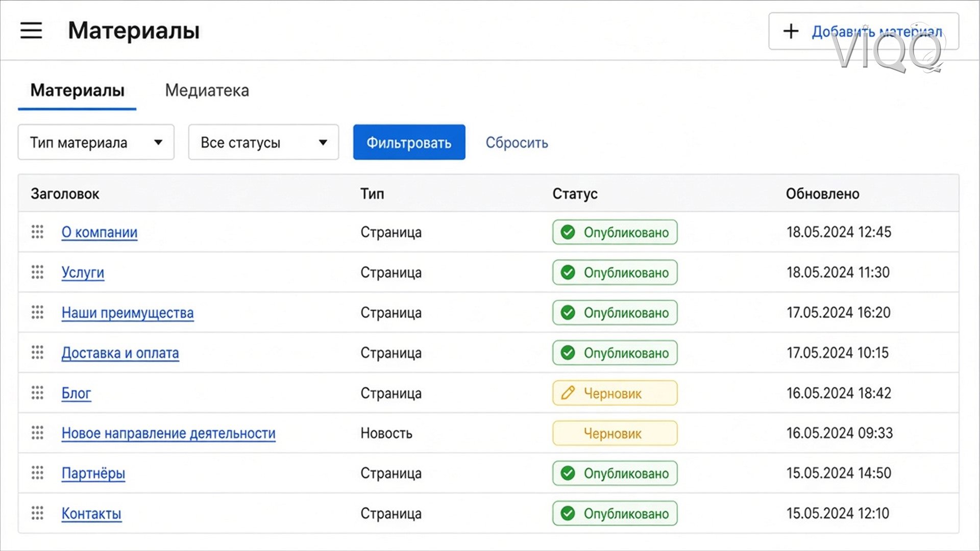Screen dimensions: 980x551
Task: Open the Доставка и оплата material
Action: (x=120, y=353)
